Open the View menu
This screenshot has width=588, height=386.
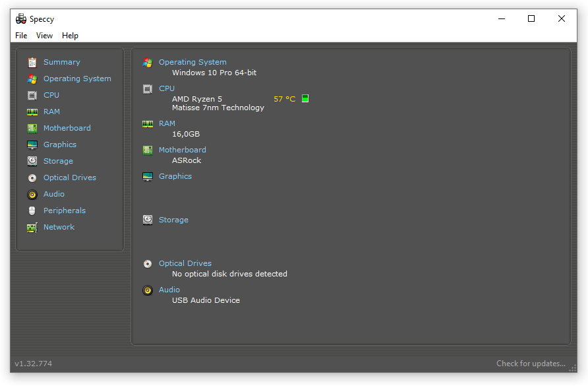pos(44,35)
